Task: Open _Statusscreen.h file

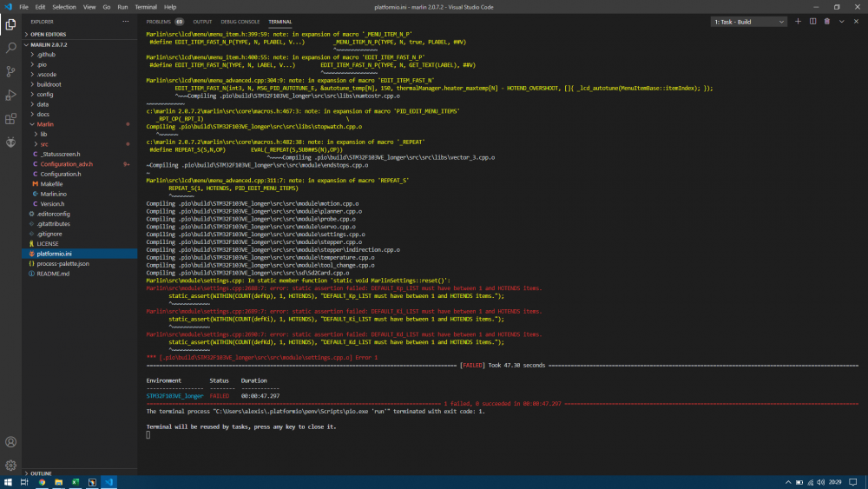Action: tap(79, 154)
